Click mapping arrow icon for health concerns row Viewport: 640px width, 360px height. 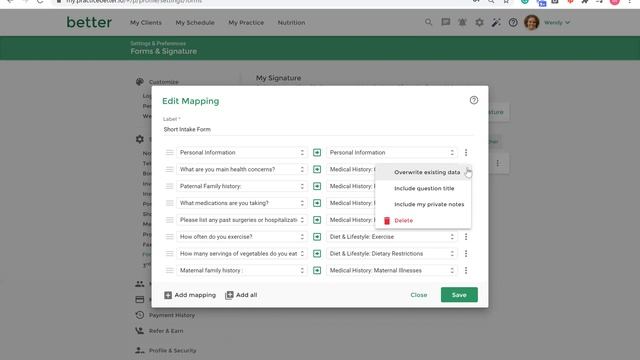317,169
